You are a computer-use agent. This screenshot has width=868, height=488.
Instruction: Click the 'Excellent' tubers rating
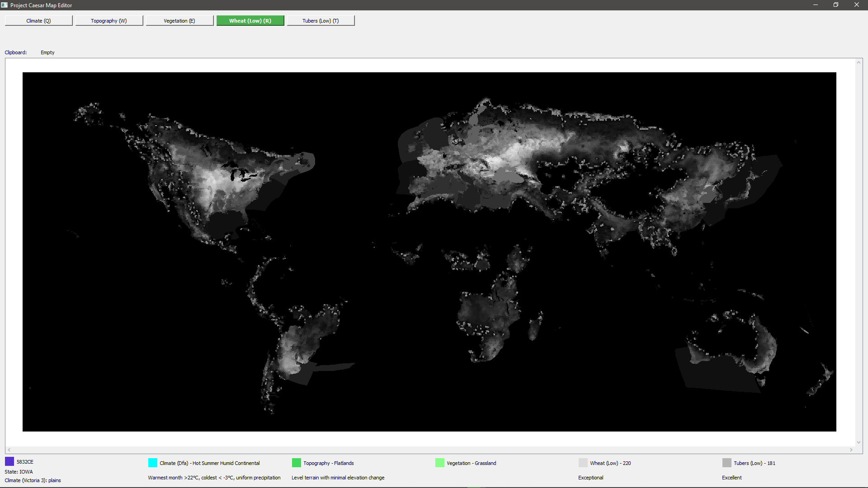tap(732, 478)
